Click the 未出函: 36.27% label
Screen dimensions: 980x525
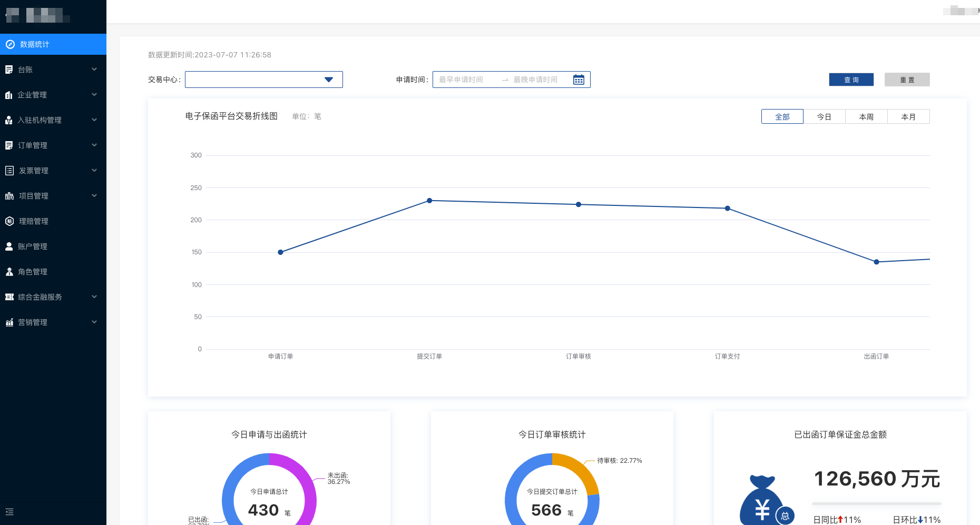click(x=339, y=478)
